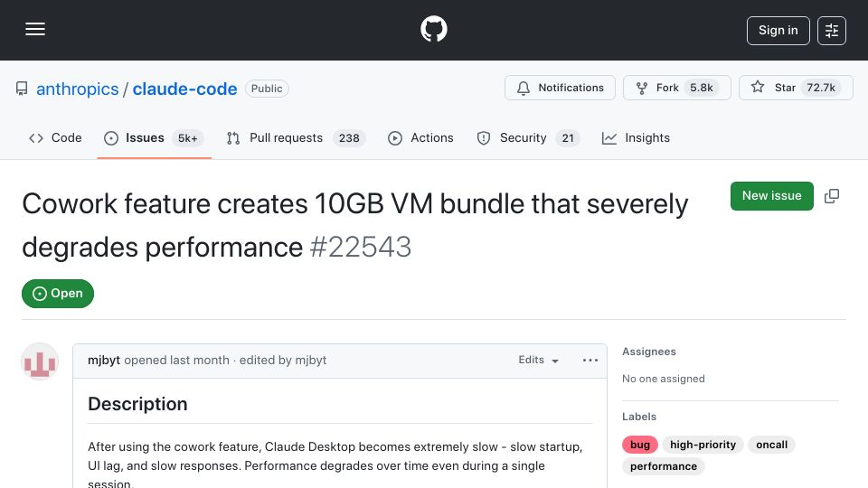
Task: Click the issue number #22543
Action: point(361,247)
